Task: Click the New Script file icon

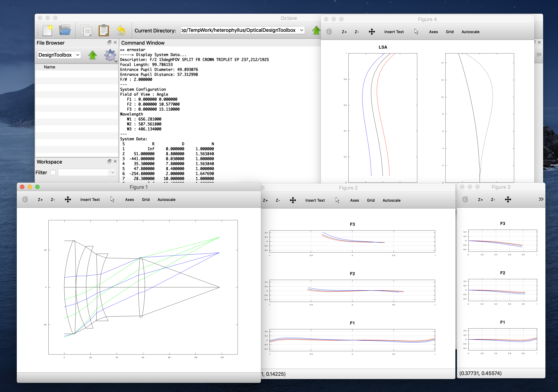Action: point(48,31)
